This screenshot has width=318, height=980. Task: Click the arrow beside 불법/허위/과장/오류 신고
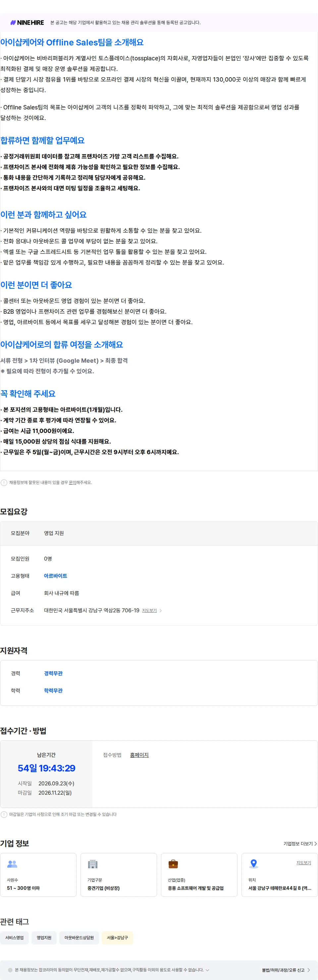(308, 970)
